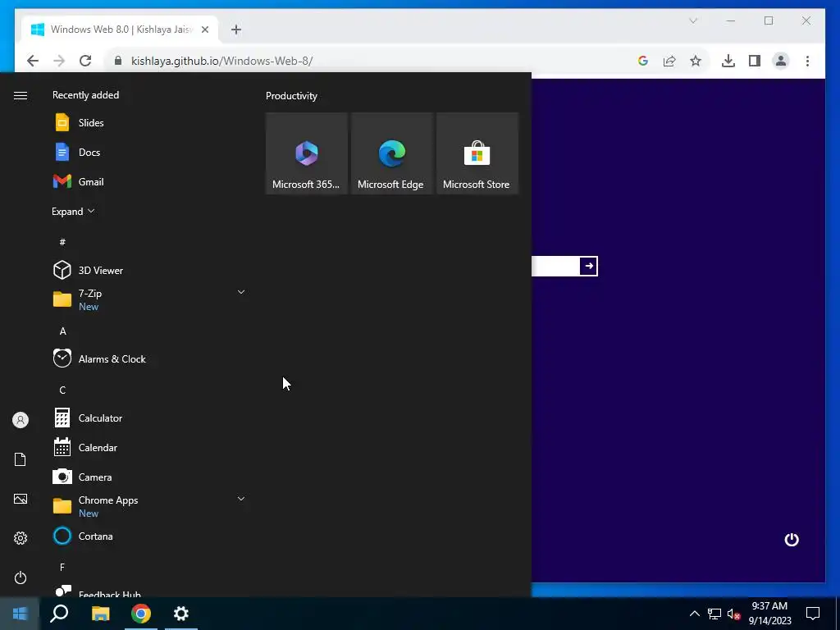Show hidden system tray icons
The width and height of the screenshot is (840, 630).
click(694, 614)
